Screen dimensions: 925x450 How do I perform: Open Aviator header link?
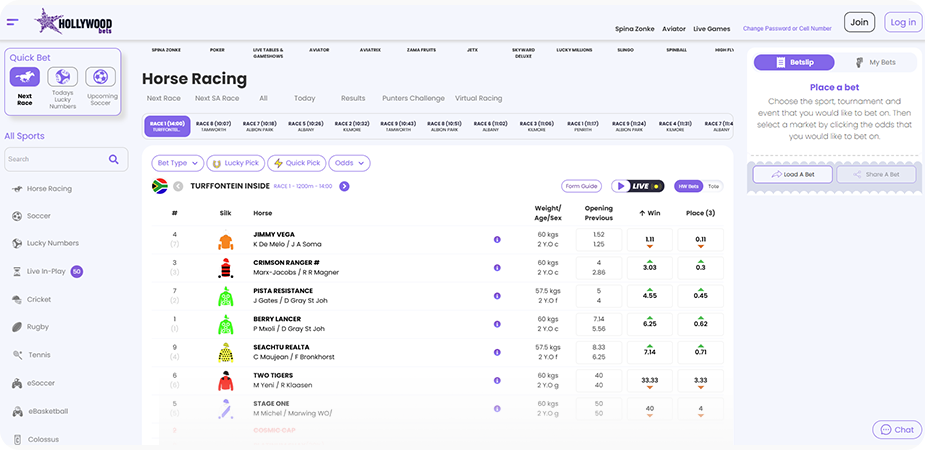[x=674, y=28]
